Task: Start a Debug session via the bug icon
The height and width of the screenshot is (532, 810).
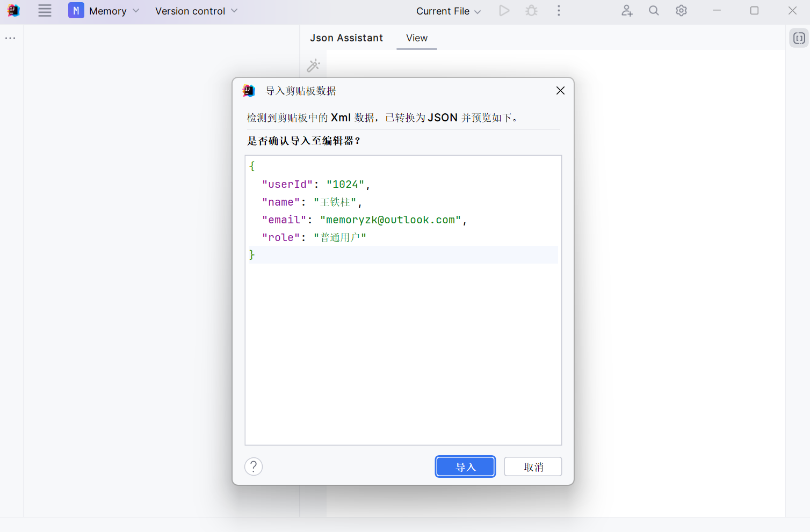Action: pos(531,10)
